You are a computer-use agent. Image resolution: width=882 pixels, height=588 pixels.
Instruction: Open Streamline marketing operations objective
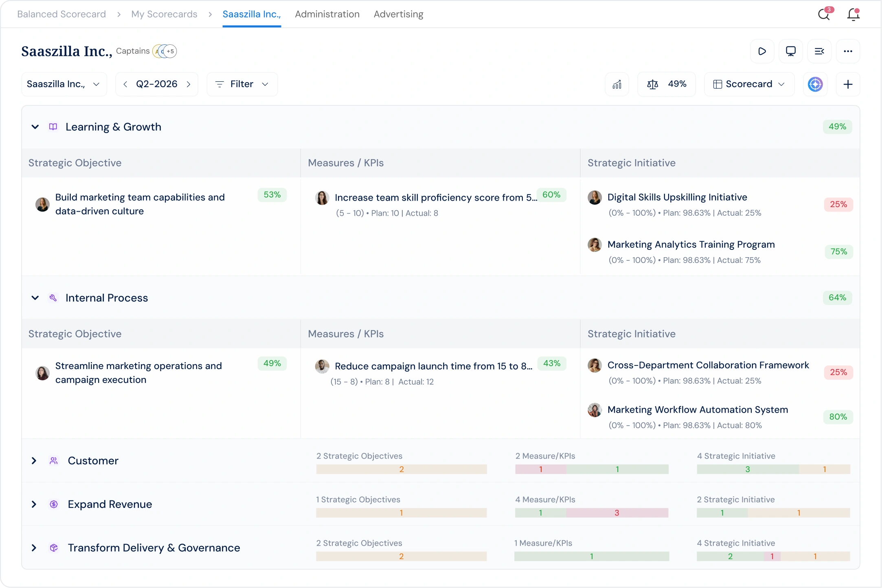(x=139, y=373)
